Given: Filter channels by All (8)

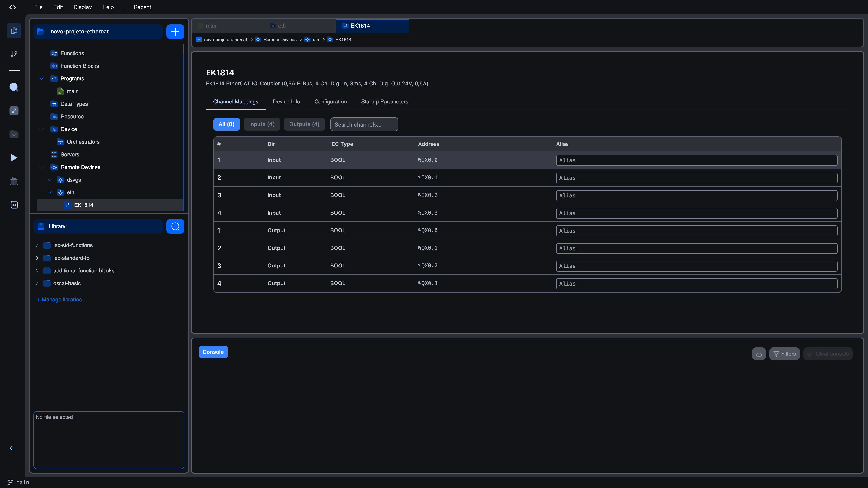Looking at the screenshot, I should (x=226, y=124).
